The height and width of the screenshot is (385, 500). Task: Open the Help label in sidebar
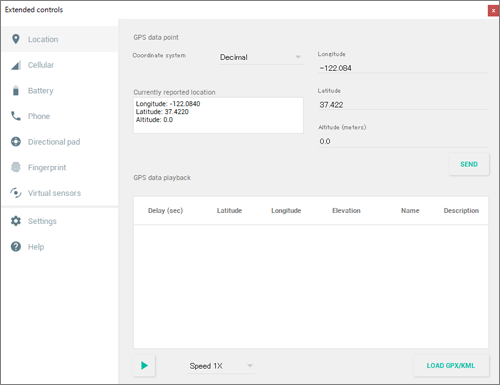click(36, 247)
